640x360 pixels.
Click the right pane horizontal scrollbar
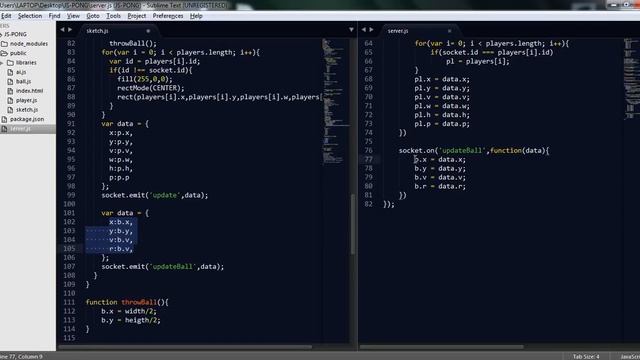click(441, 347)
